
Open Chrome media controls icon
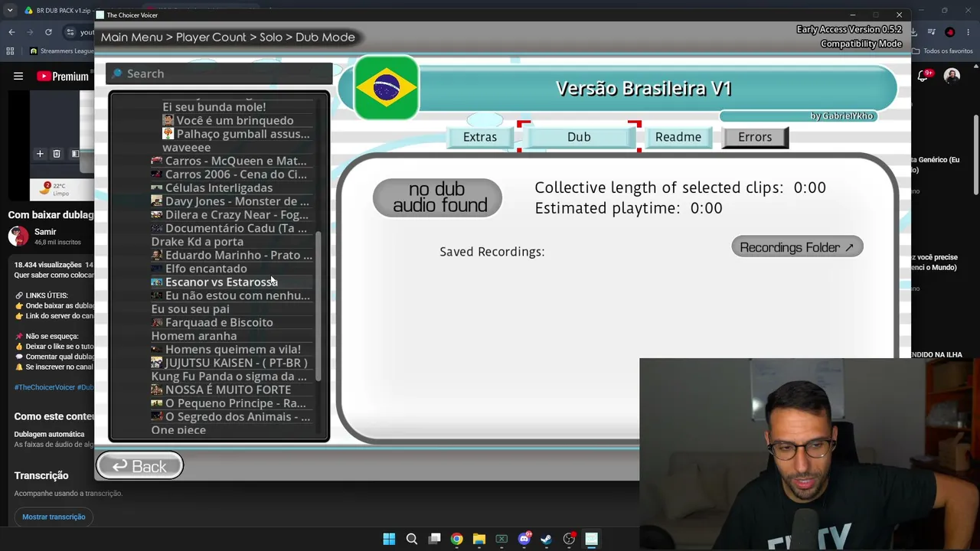tap(931, 32)
